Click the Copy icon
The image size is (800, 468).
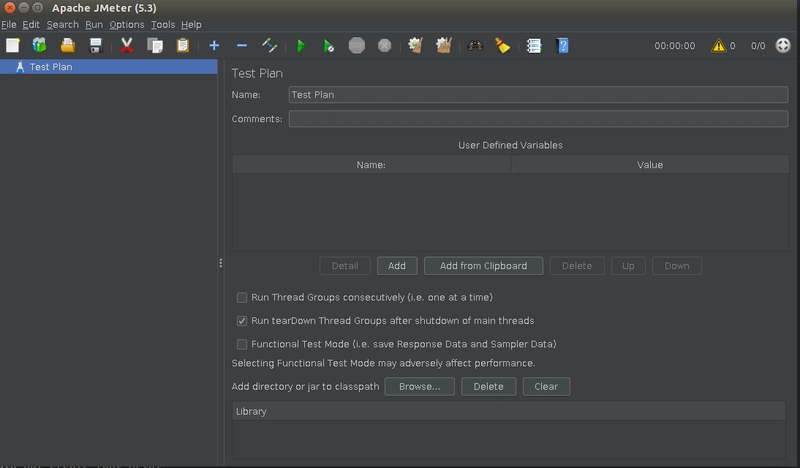[155, 46]
